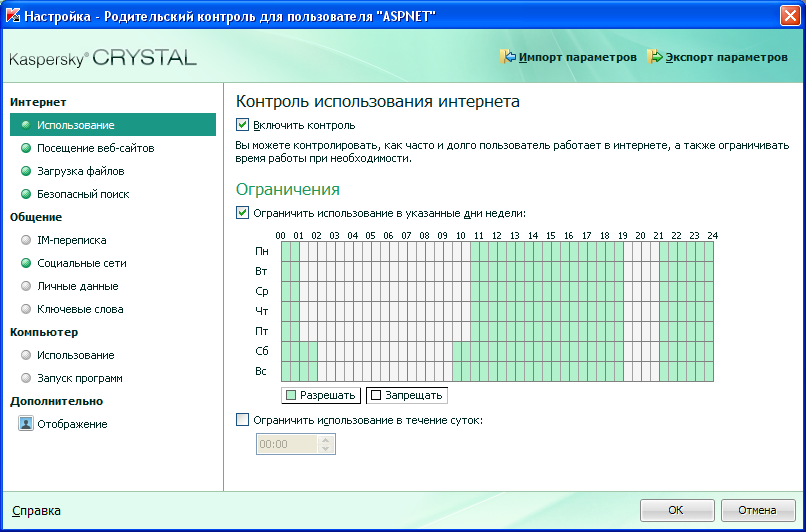Click the gray dot beside Ключевые слова
The width and height of the screenshot is (806, 532).
(x=26, y=309)
